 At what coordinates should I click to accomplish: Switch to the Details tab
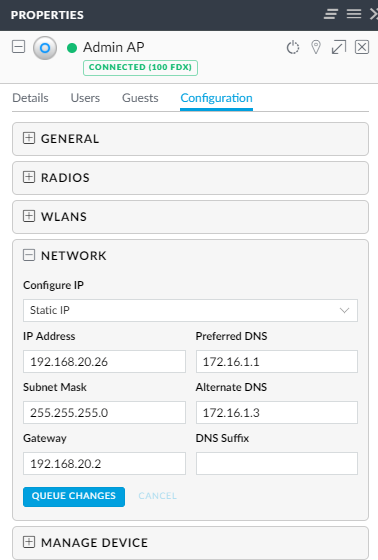click(30, 98)
